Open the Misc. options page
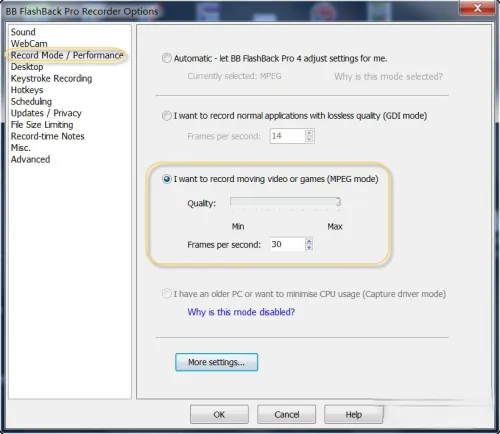The width and height of the screenshot is (500, 434). [x=21, y=148]
